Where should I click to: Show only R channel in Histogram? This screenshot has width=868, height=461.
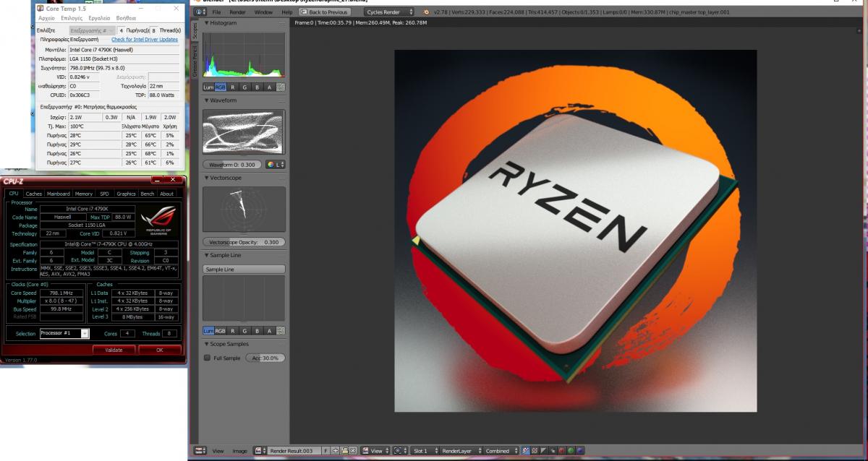[x=233, y=87]
